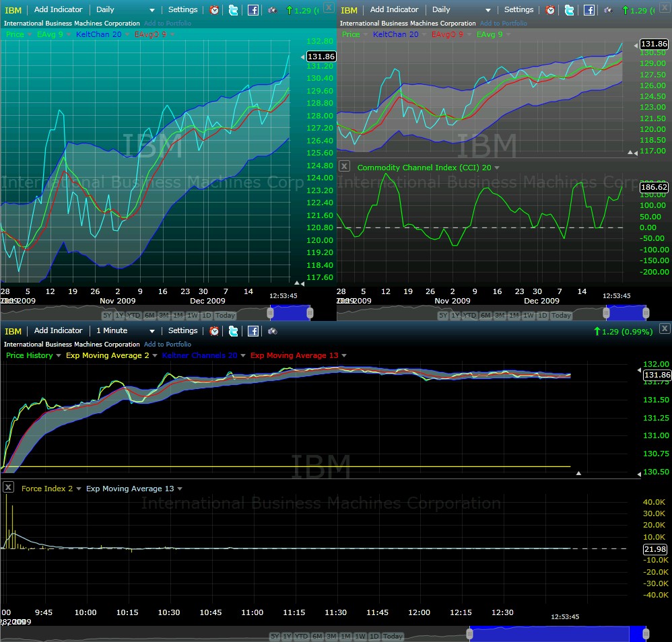Click IBM ticker symbol in bottom chart
Screen dimensions: 672x642
(x=13, y=331)
